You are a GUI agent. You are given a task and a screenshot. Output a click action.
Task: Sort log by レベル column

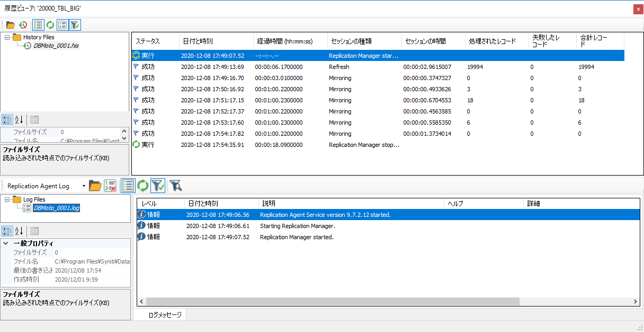(161, 204)
